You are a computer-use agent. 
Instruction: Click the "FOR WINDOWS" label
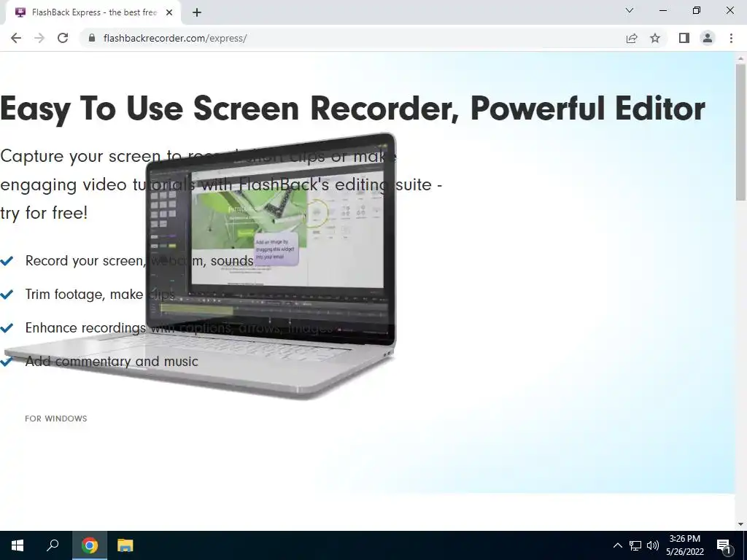55,419
